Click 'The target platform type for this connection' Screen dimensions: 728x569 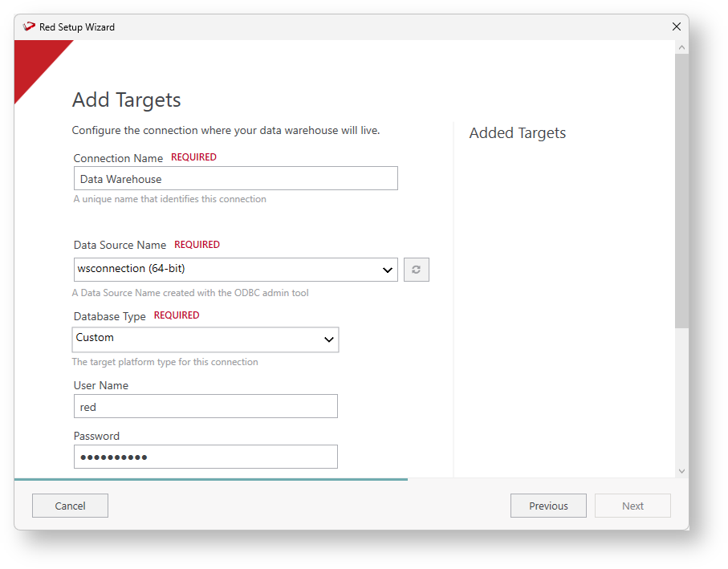click(x=165, y=362)
